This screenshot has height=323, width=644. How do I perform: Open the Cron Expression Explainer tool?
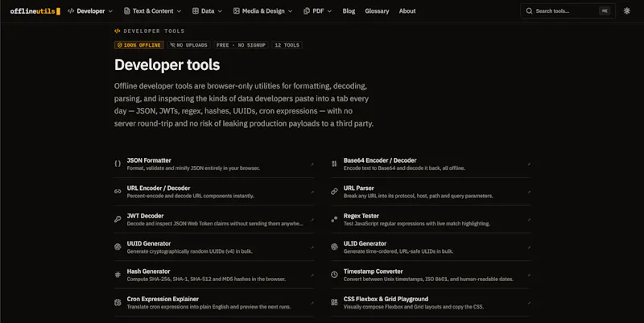point(214,302)
